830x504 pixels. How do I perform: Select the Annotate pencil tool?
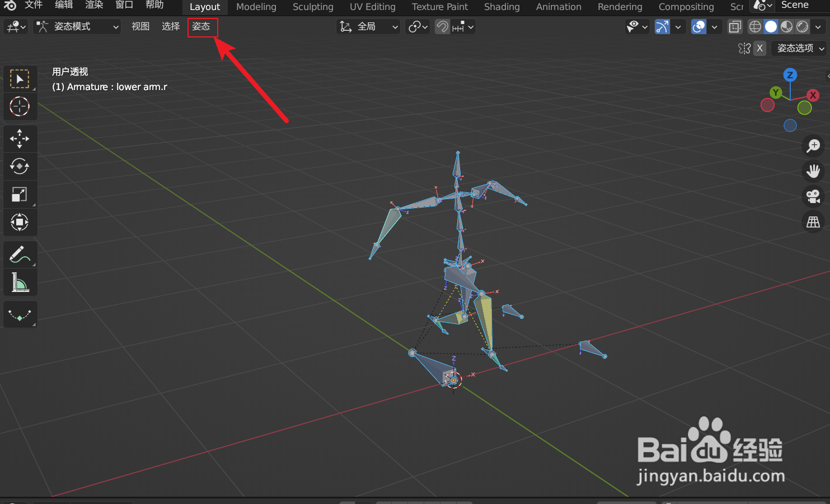[x=20, y=255]
